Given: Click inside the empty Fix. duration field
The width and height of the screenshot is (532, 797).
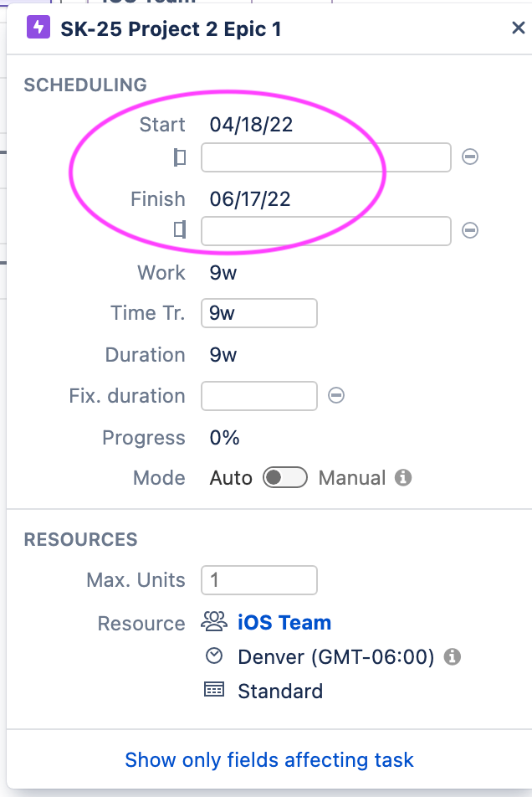Looking at the screenshot, I should [258, 395].
